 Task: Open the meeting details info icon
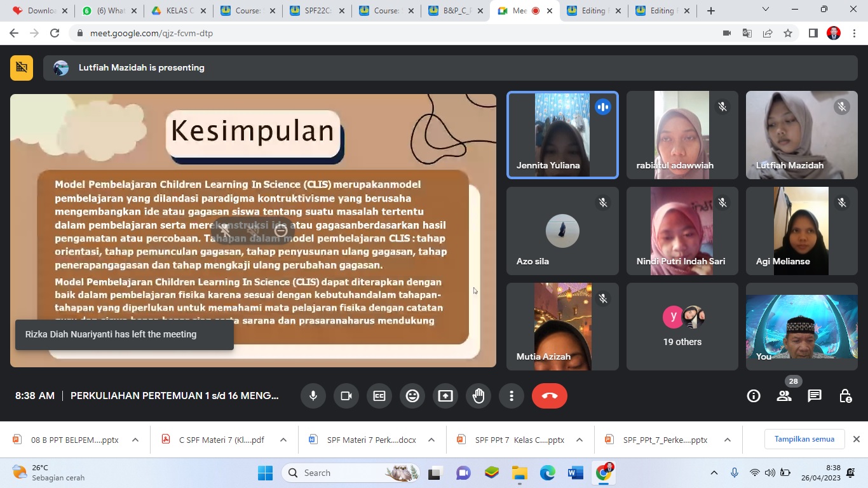[x=754, y=396]
